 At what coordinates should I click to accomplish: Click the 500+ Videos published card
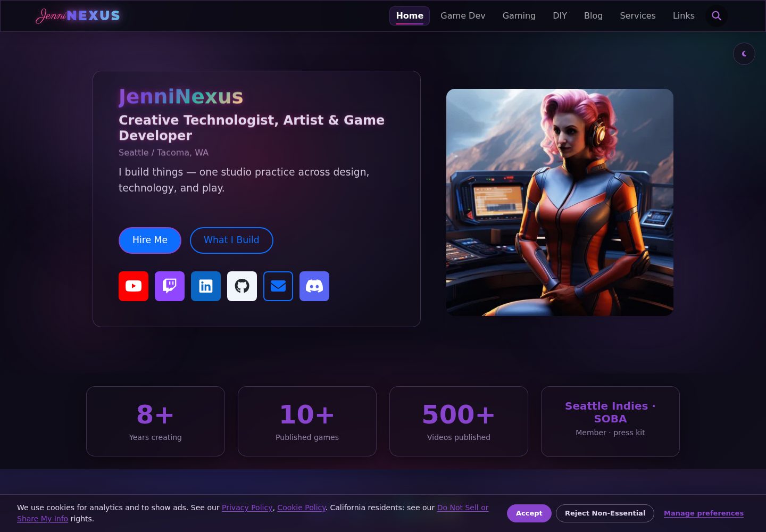(459, 421)
